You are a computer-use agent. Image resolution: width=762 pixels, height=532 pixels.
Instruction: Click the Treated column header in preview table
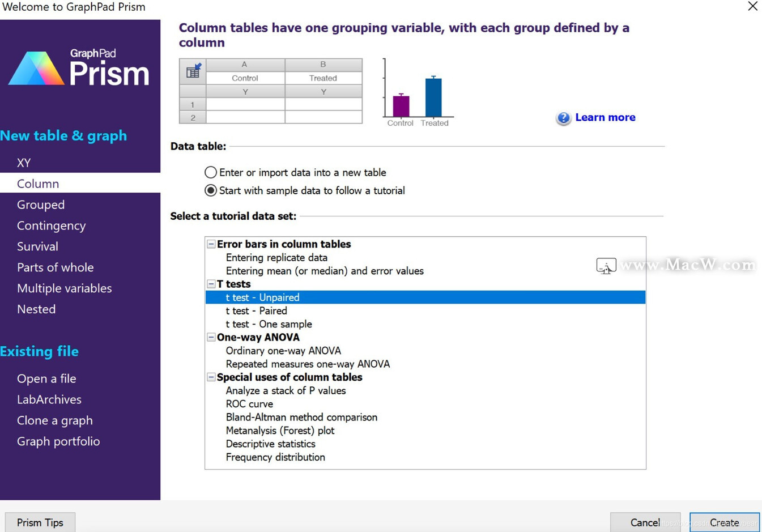click(323, 78)
